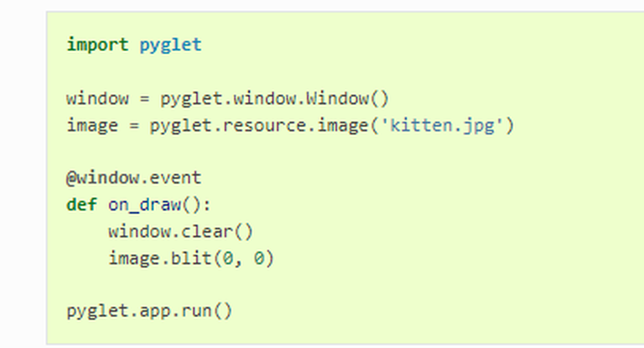This screenshot has height=348, width=644.
Task: Click the equals sign in image assignment
Action: [x=134, y=126]
